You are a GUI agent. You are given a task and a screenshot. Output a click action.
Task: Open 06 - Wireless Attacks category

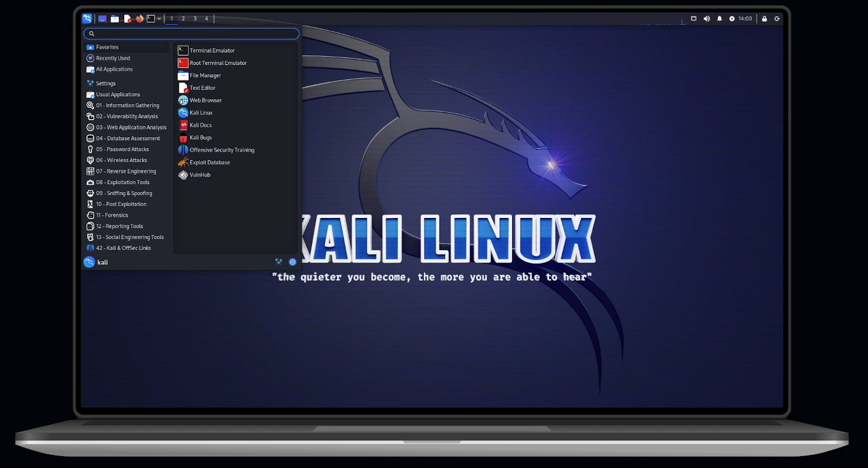127,161
